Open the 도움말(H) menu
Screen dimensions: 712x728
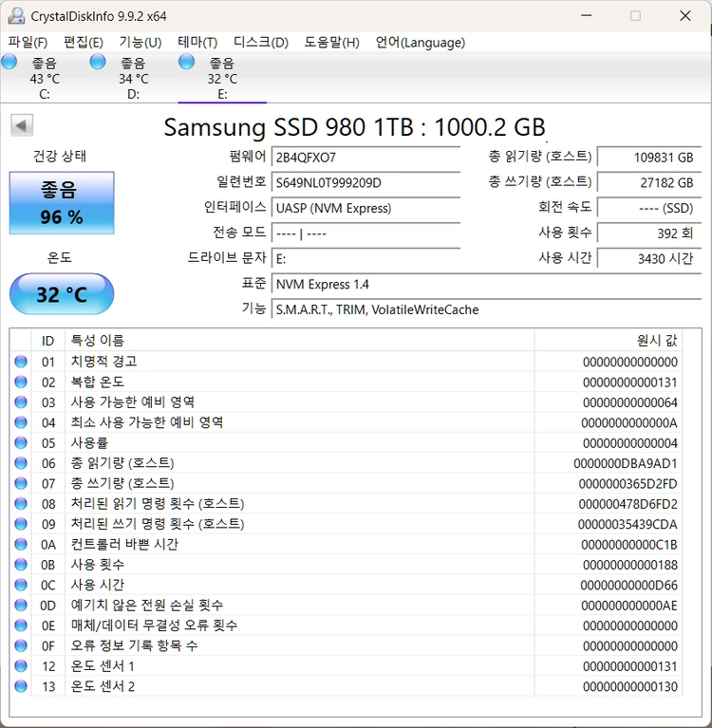331,43
